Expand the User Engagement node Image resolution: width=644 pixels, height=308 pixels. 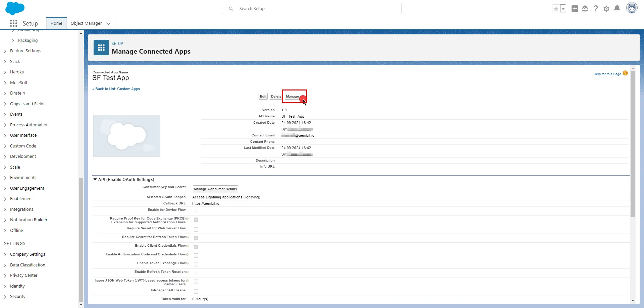click(5, 189)
